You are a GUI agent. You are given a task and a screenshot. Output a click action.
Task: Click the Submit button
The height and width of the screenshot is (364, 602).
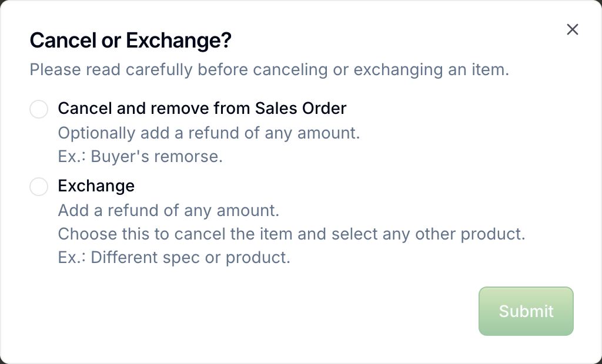pos(526,311)
